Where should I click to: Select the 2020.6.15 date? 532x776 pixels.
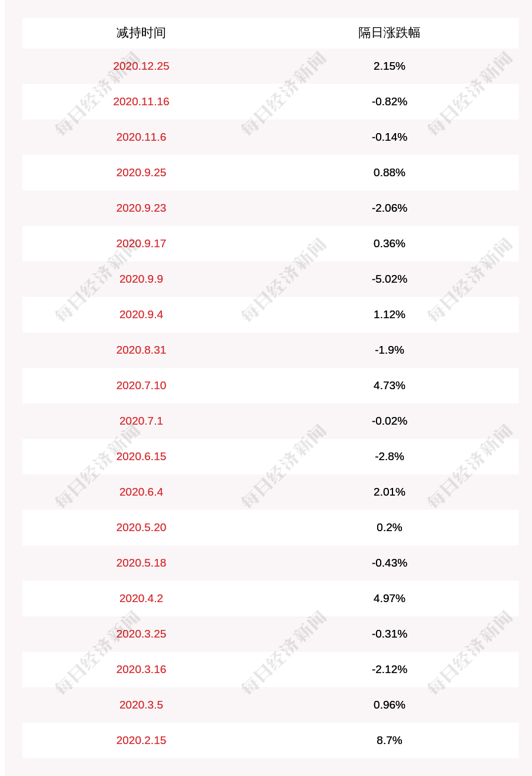click(141, 456)
